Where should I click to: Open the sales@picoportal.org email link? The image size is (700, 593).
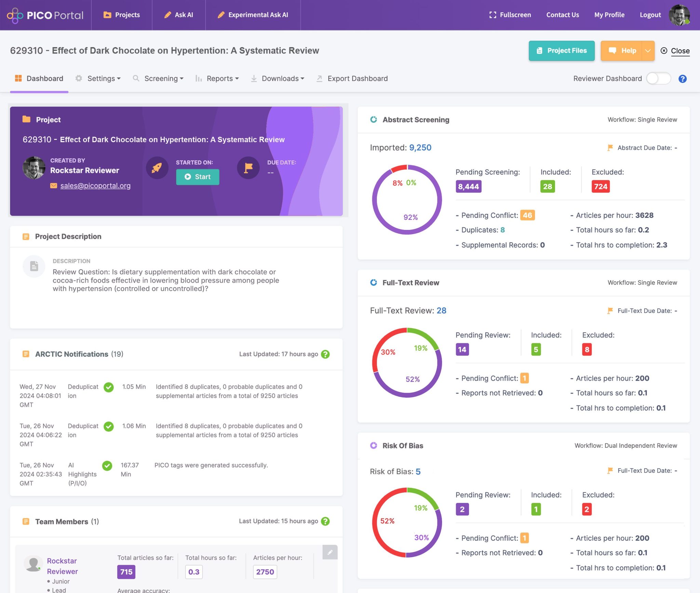pyautogui.click(x=95, y=186)
